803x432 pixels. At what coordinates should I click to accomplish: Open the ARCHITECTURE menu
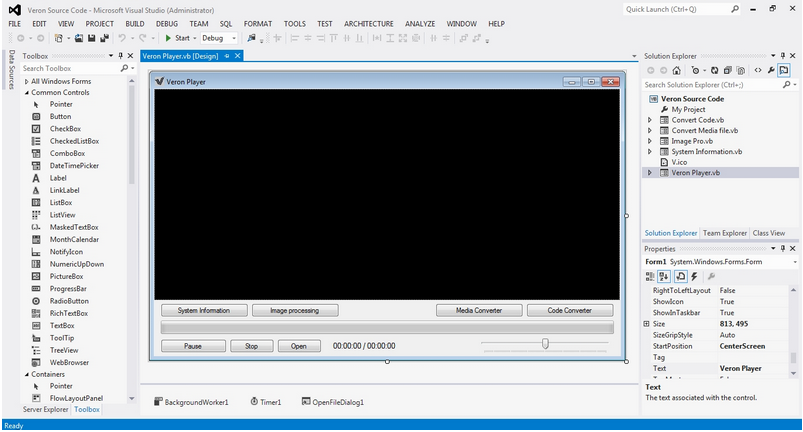coord(368,23)
